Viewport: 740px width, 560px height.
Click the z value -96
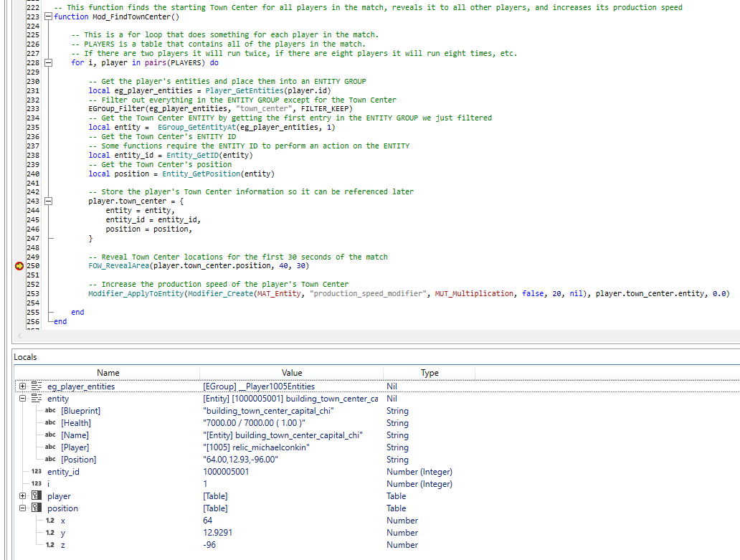[209, 545]
